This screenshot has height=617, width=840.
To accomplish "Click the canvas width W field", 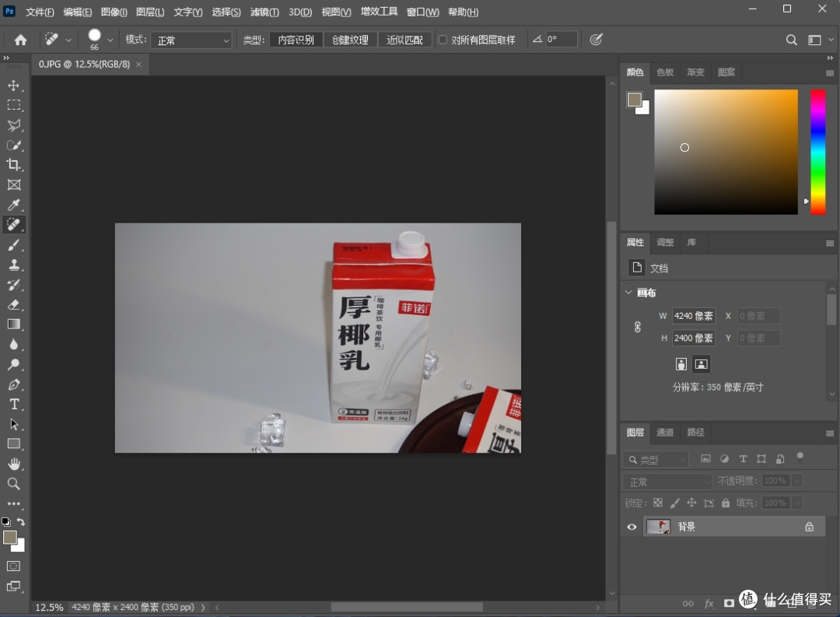I will [x=693, y=316].
